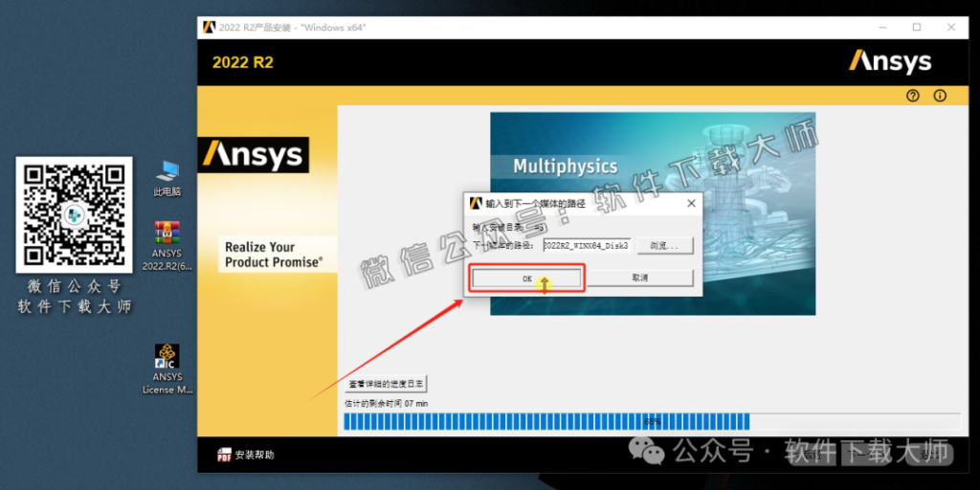Maximize the installer window

[916, 28]
